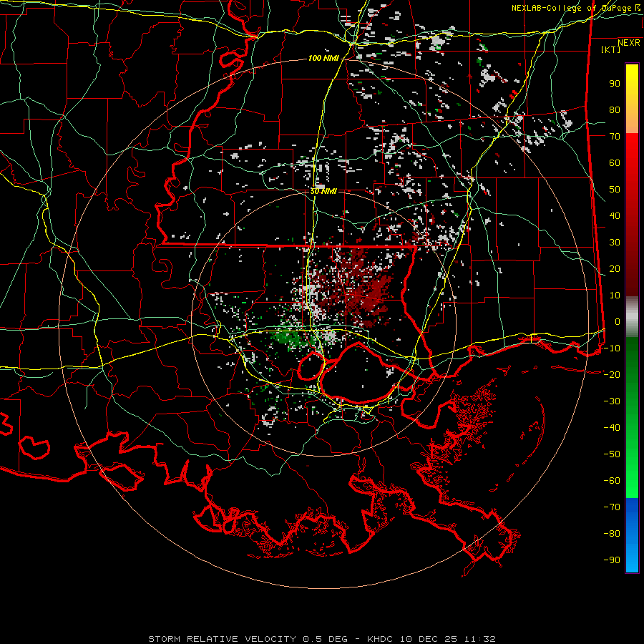
Task: Click the -30 legend value
Action: coord(612,401)
